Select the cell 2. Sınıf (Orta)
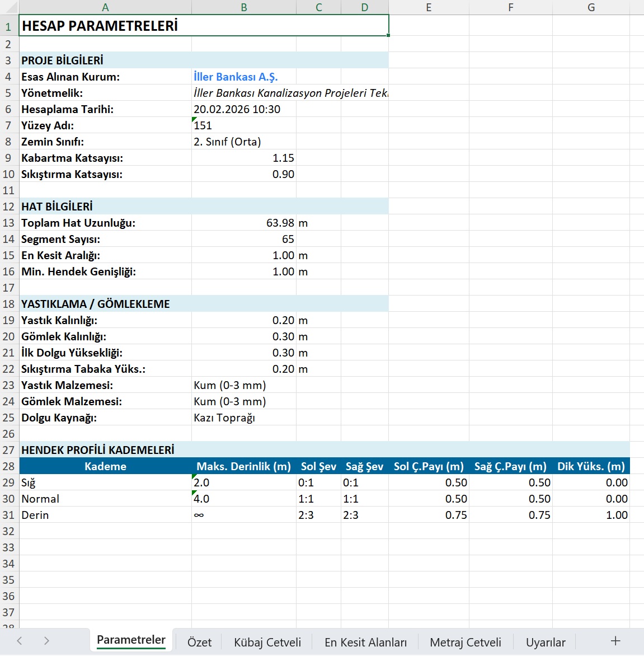 [244, 142]
